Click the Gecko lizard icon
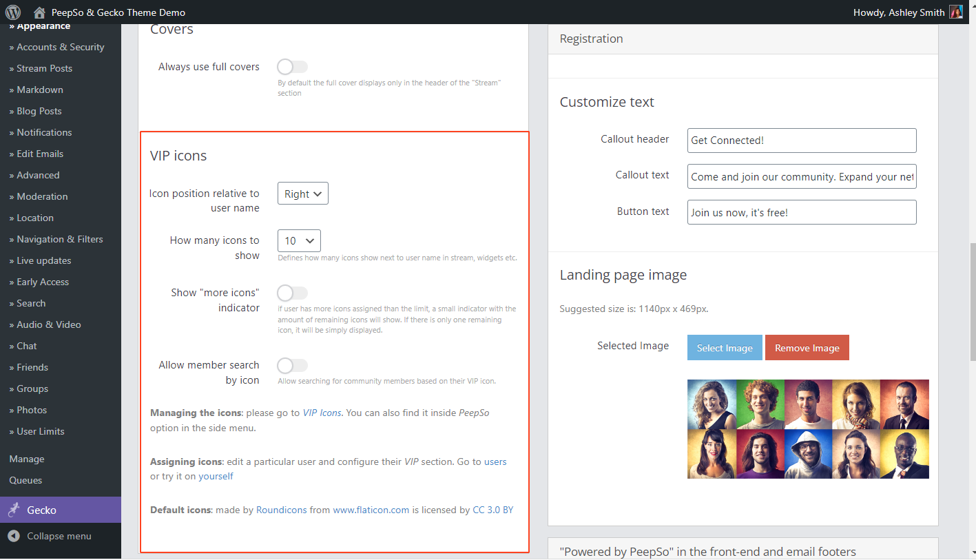976x560 pixels. (x=14, y=510)
